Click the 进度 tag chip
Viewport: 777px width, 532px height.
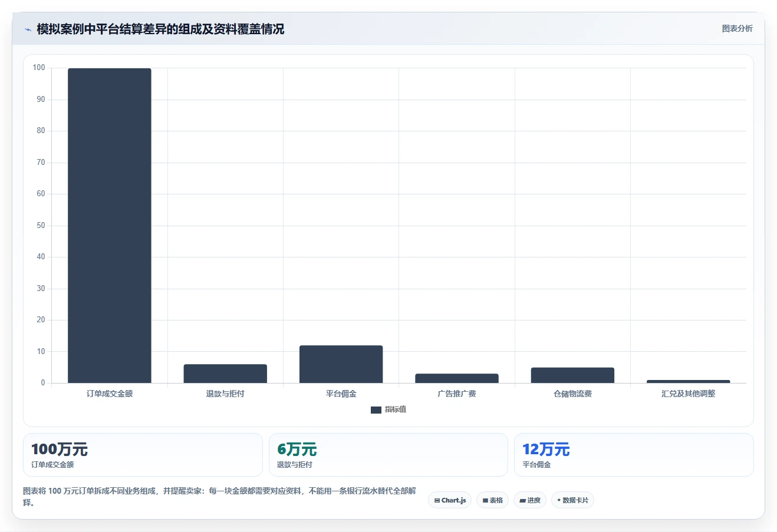pyautogui.click(x=530, y=500)
